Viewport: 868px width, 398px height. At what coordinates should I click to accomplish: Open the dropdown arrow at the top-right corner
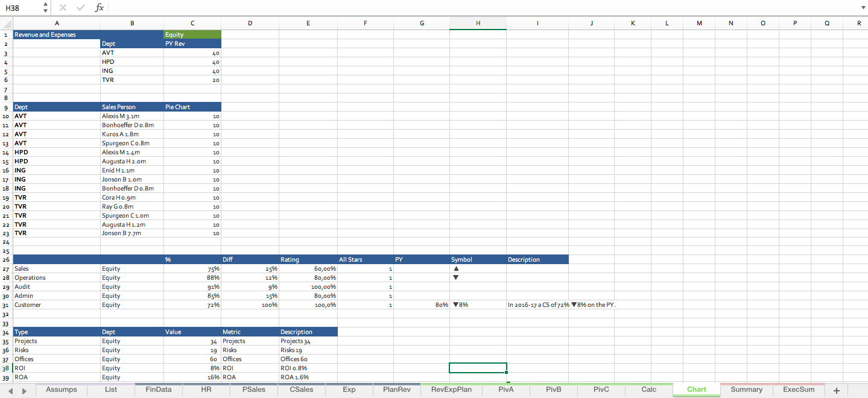[x=862, y=8]
